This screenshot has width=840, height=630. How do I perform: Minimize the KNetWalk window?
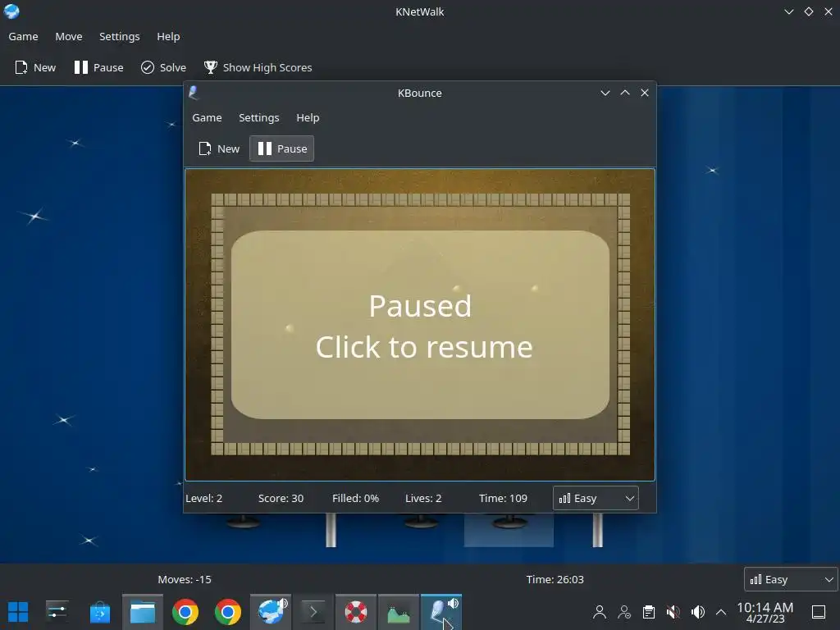coord(788,11)
